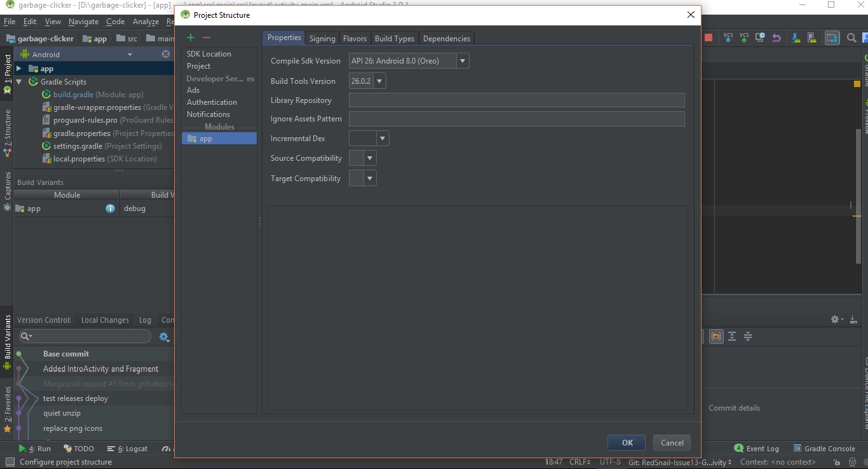
Task: Click the red Stop icon in toolbar
Action: point(709,38)
